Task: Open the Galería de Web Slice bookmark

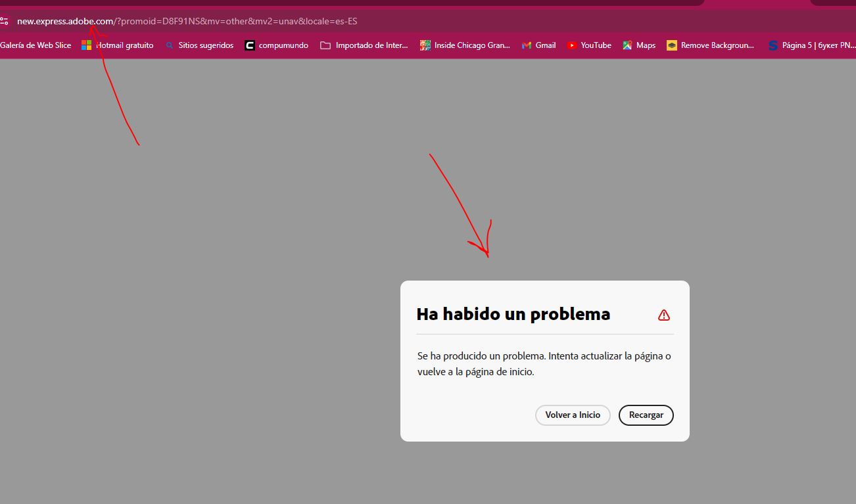Action: pyautogui.click(x=36, y=45)
